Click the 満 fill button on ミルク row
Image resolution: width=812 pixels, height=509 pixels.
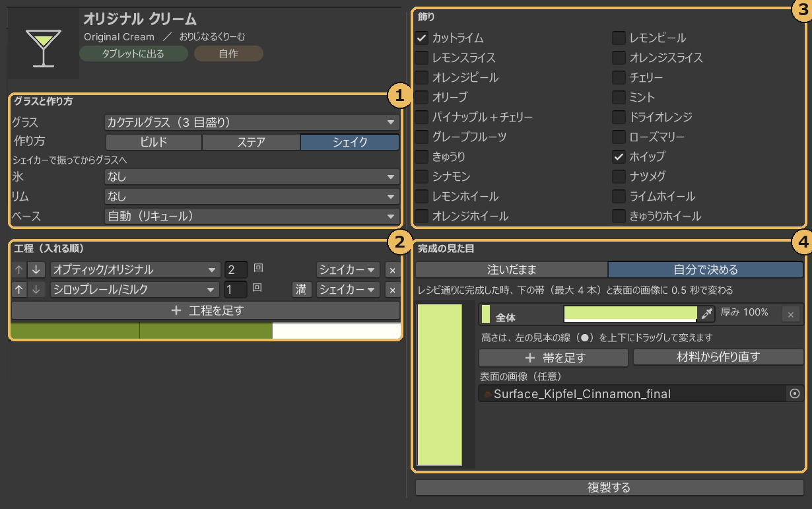click(302, 290)
